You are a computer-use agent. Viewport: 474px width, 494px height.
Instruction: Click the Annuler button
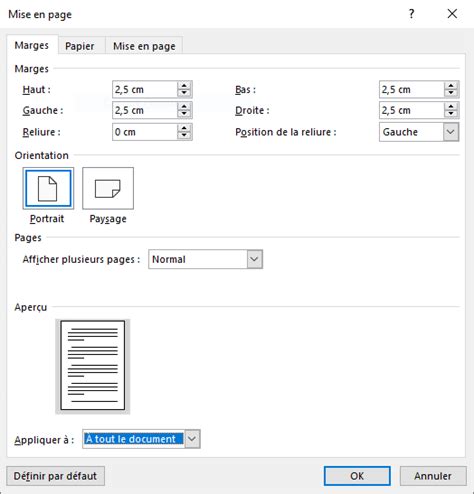433,476
